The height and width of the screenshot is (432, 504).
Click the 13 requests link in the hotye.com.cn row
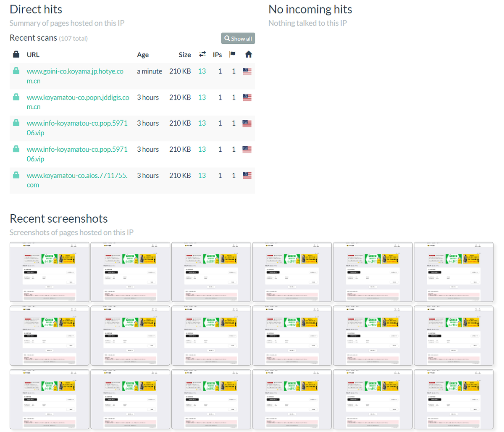coord(202,71)
